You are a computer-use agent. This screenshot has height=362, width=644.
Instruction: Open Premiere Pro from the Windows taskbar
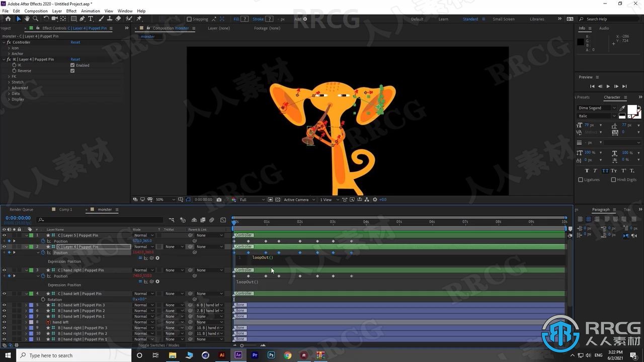[x=255, y=355]
